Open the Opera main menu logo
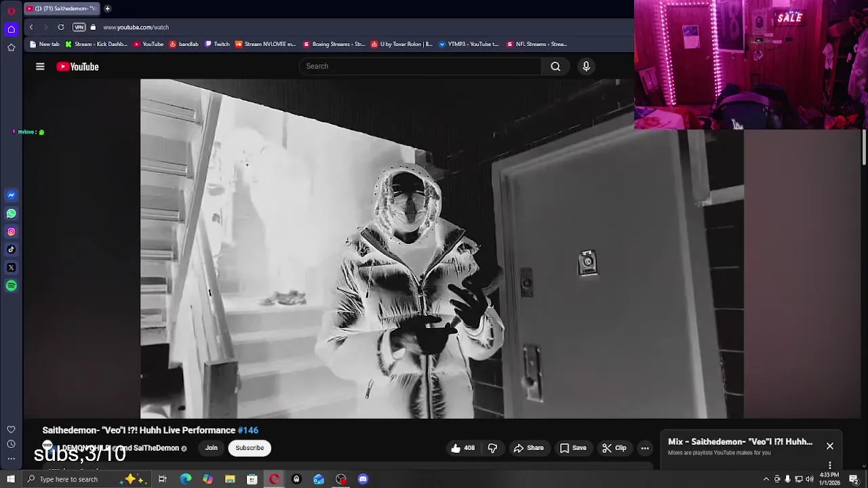The width and height of the screenshot is (868, 488). [x=11, y=11]
